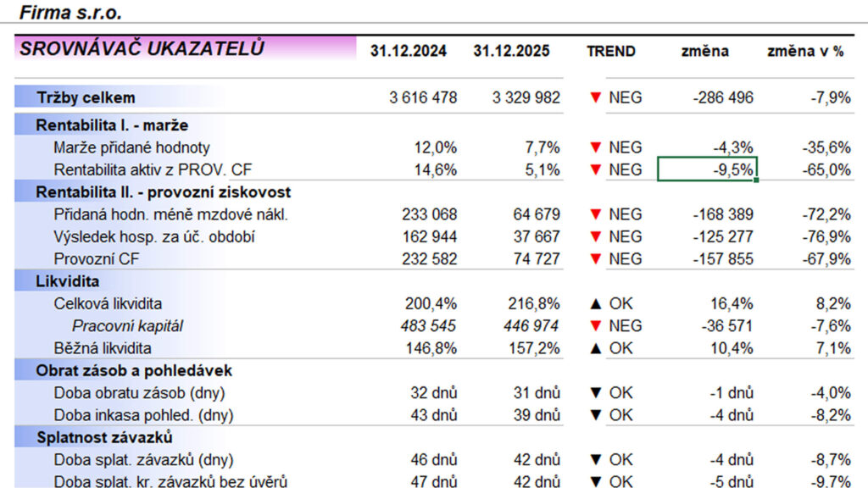Click the up arrow in Běžná likvidita row
Viewport: 868px width, 488px height.
[595, 347]
